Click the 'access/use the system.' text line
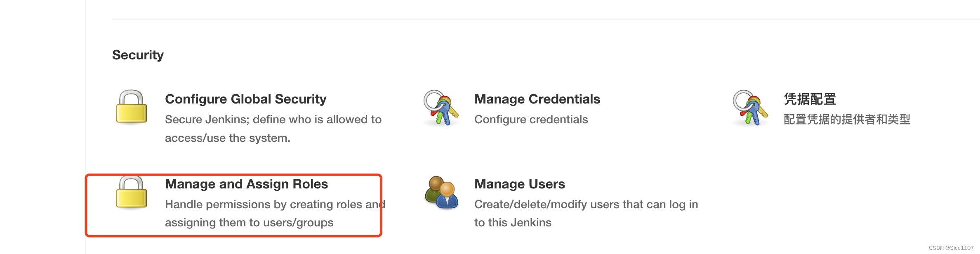The width and height of the screenshot is (980, 254). coord(228,138)
